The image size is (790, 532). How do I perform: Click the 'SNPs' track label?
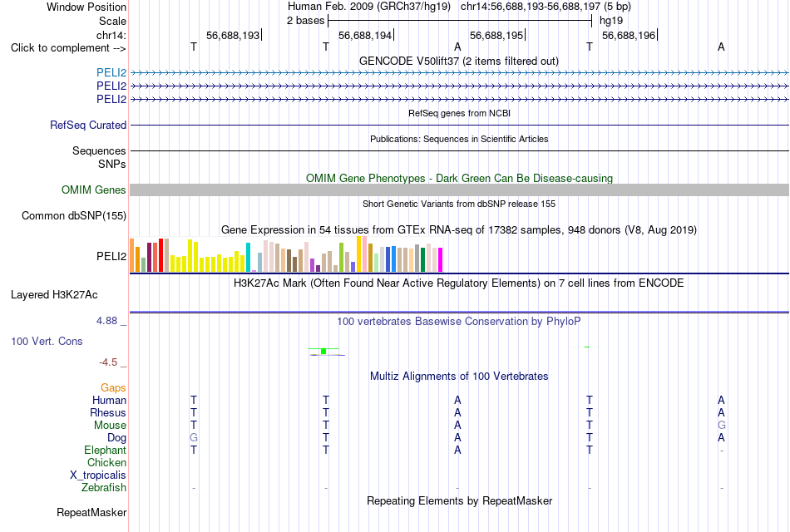pyautogui.click(x=112, y=164)
